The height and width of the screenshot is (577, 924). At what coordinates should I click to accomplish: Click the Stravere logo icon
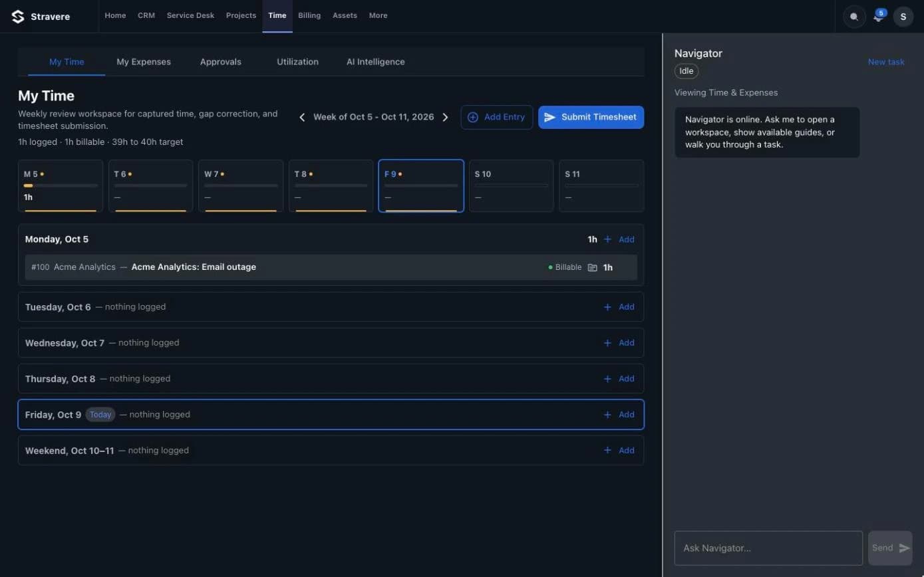coord(18,17)
